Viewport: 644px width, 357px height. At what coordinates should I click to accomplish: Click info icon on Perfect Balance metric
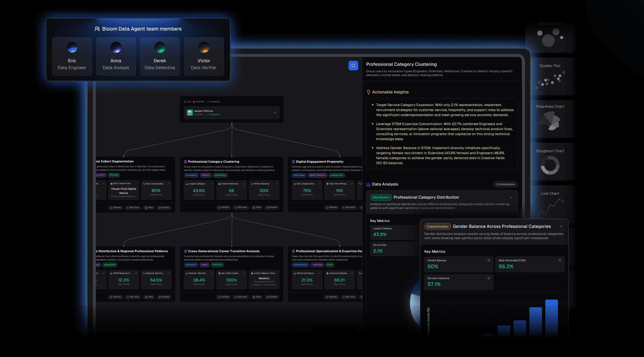pos(489,260)
